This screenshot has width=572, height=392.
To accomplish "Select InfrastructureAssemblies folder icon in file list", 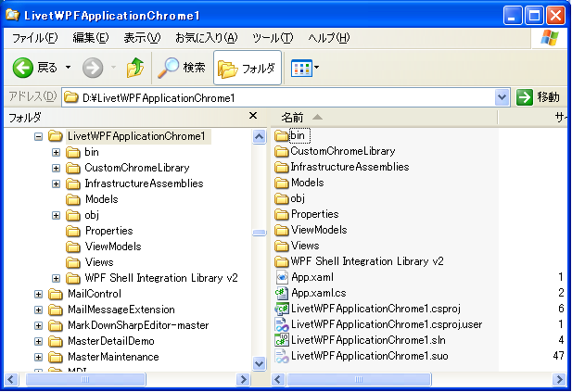I will pos(281,168).
